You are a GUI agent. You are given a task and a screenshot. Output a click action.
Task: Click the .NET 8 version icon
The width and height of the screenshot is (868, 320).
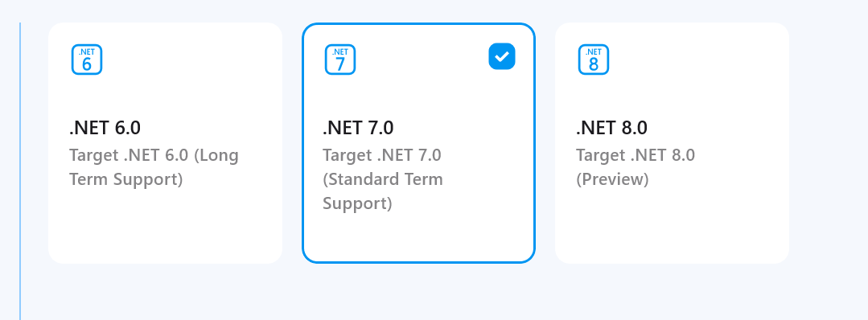[594, 59]
